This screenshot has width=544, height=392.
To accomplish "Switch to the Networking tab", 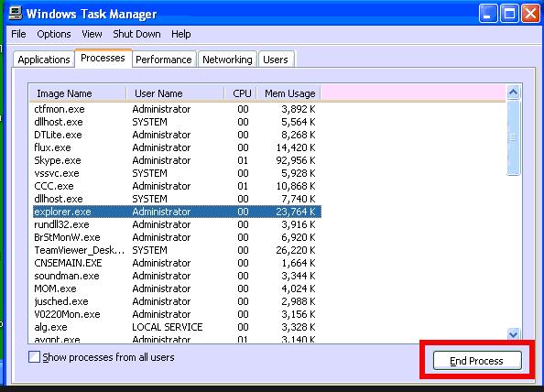I will pyautogui.click(x=227, y=60).
